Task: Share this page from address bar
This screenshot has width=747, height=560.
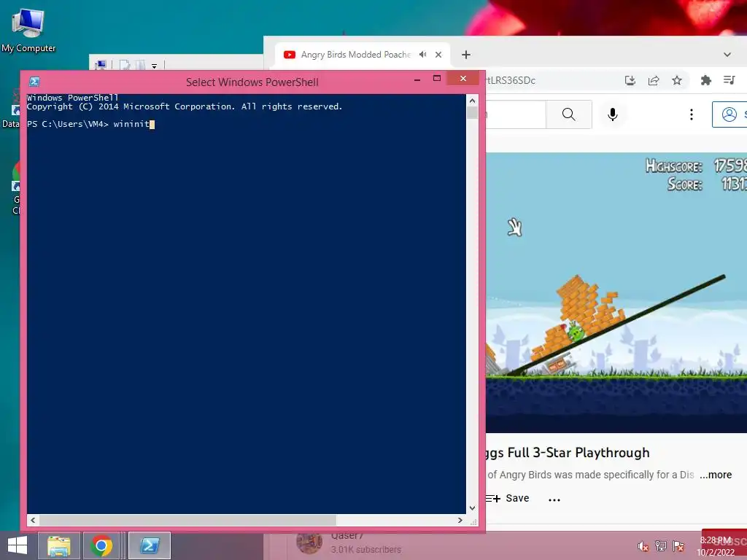Action: tap(653, 80)
